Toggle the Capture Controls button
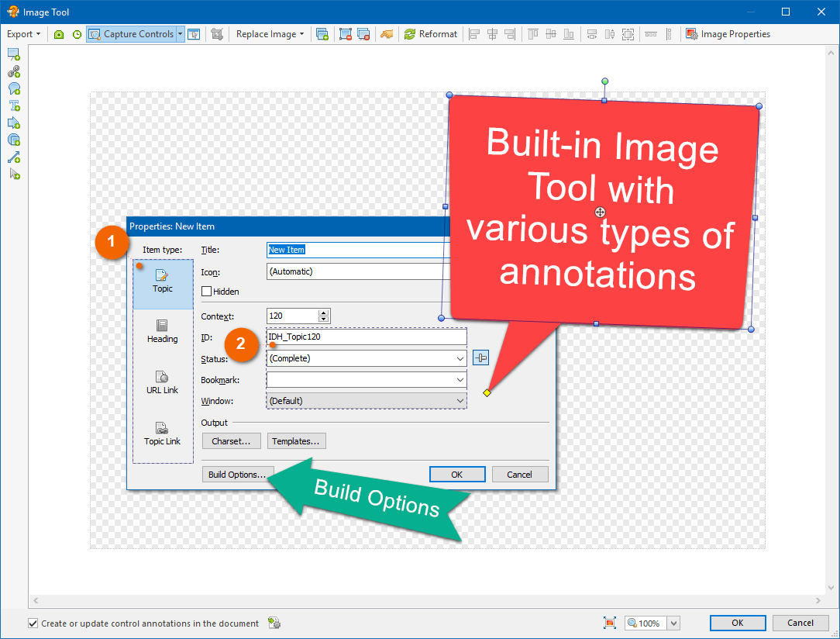Screen dimensions: 840x639 130,34
